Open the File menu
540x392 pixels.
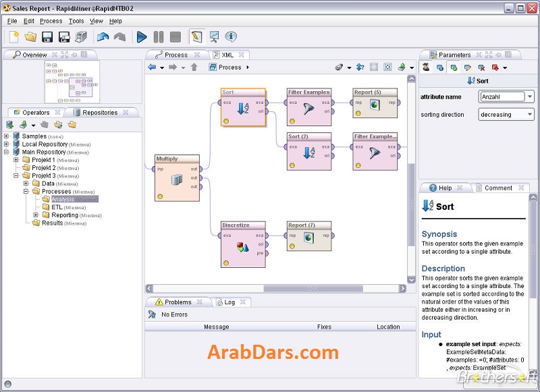[x=12, y=21]
